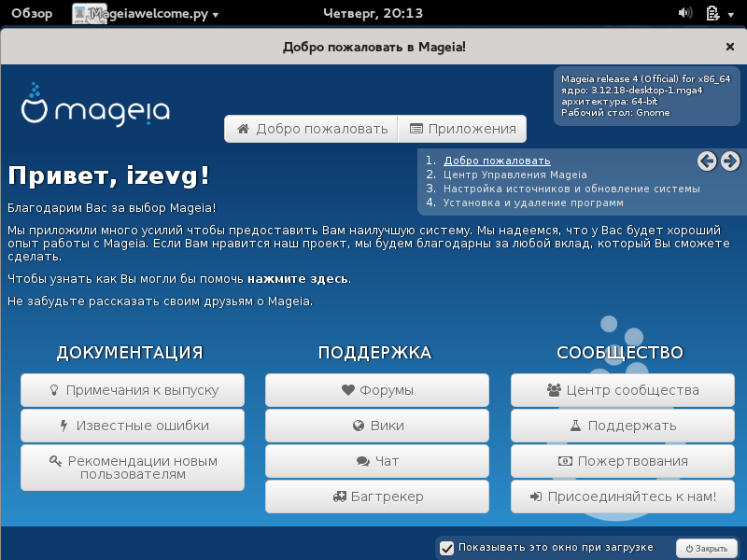This screenshot has height=560, width=747.
Task: Open the Вики button
Action: (x=377, y=426)
